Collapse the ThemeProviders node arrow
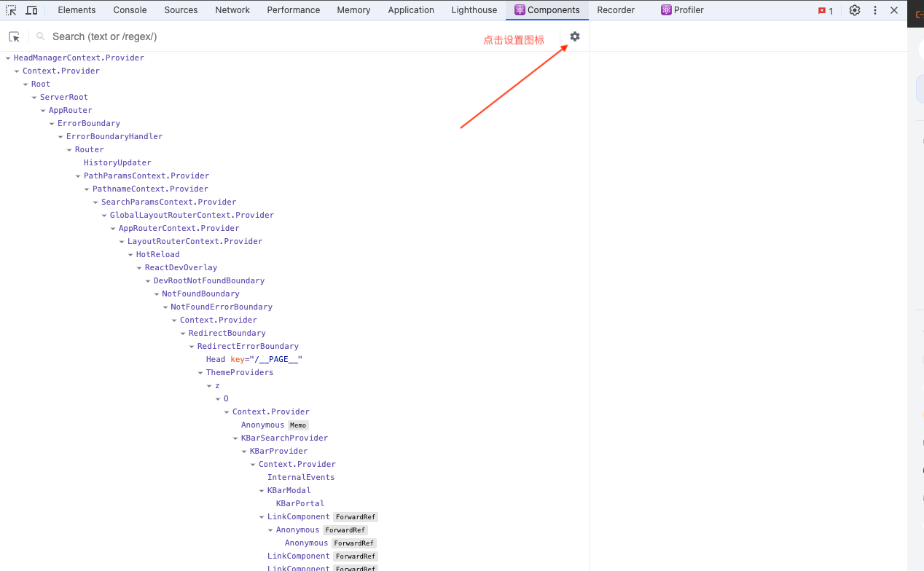Screen dimensions: 924x571 [x=200, y=373]
